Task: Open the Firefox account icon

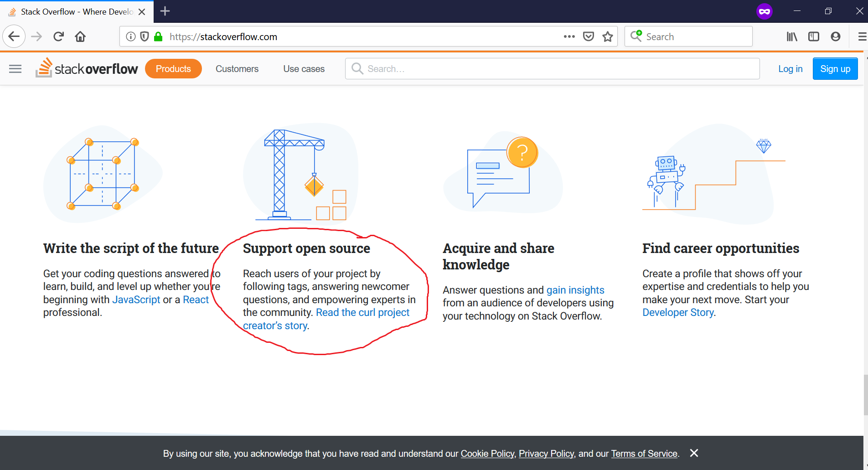Action: click(x=835, y=36)
